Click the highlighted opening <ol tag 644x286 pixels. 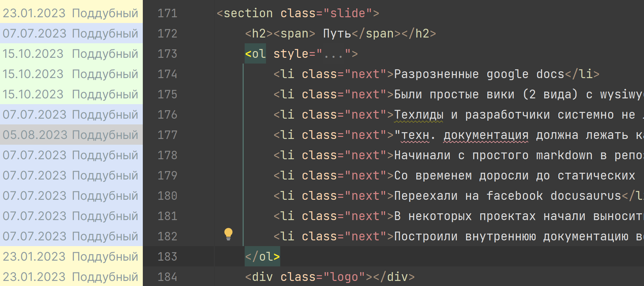pos(256,54)
